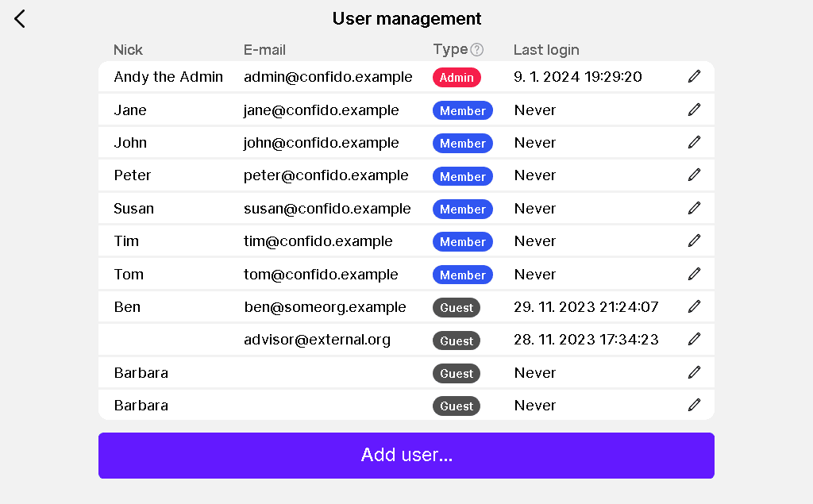Click the nick John
Image resolution: width=813 pixels, height=504 pixels.
coord(130,143)
